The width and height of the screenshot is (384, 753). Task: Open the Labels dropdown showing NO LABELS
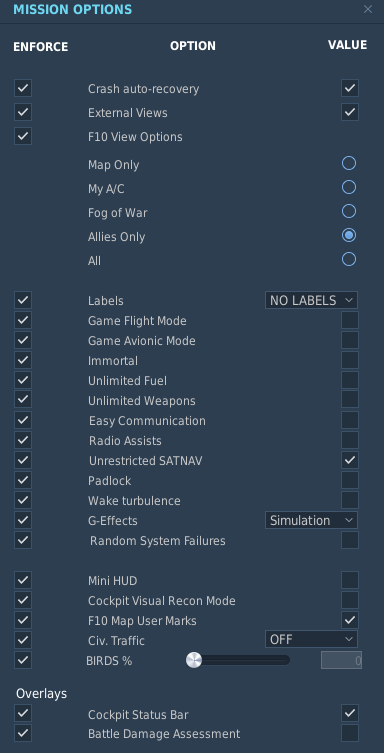click(x=312, y=300)
